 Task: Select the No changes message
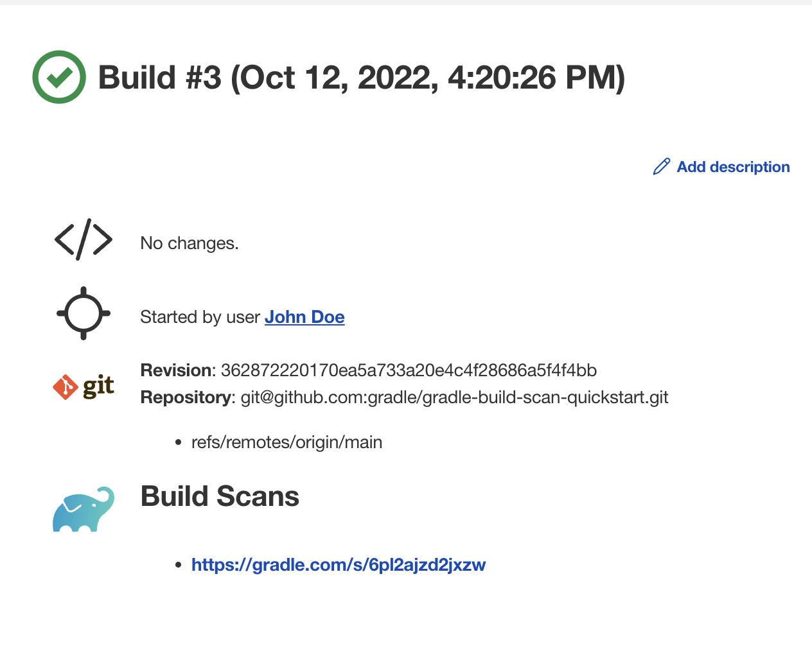click(189, 243)
